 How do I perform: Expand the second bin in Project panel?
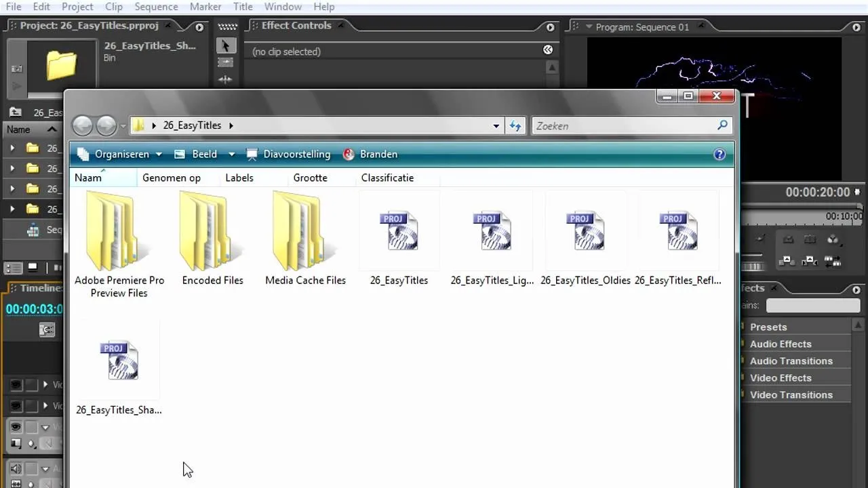(x=12, y=168)
